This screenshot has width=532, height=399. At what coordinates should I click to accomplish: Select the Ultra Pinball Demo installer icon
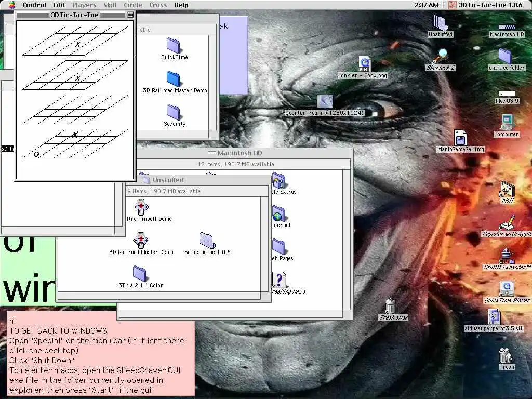point(141,207)
